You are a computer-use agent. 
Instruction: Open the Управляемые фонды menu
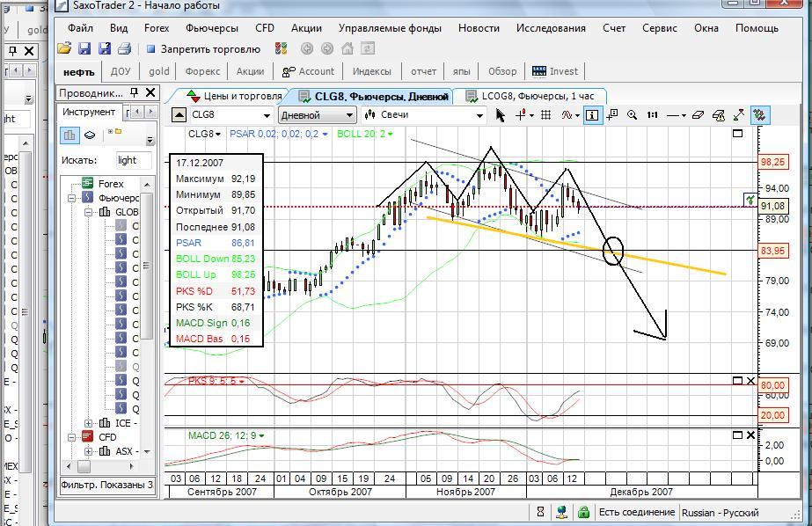[x=390, y=28]
